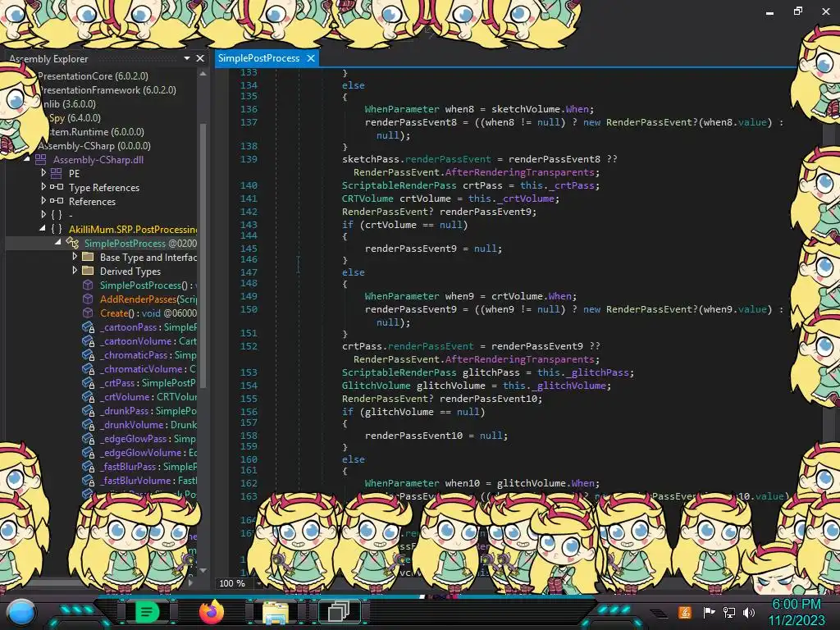Expand the PE tree node
The width and height of the screenshot is (840, 630).
[x=43, y=172]
